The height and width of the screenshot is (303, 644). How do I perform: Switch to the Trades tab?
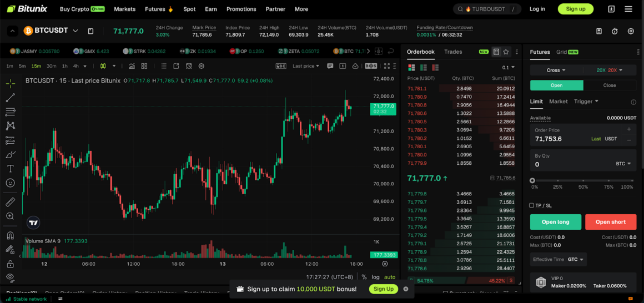click(x=453, y=52)
